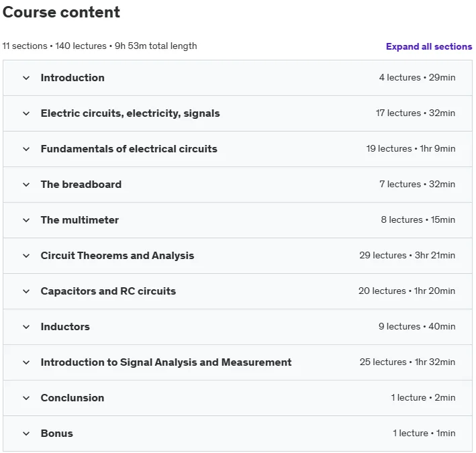Screen dimensions: 476x453
Task: Click the Conclunsion section title
Action: 73,398
